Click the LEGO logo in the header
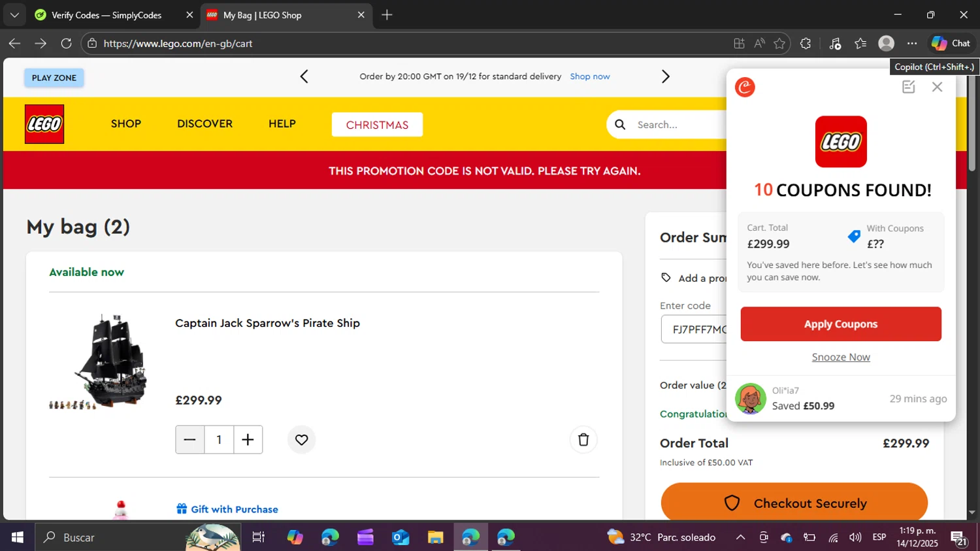The image size is (980, 551). [x=44, y=124]
